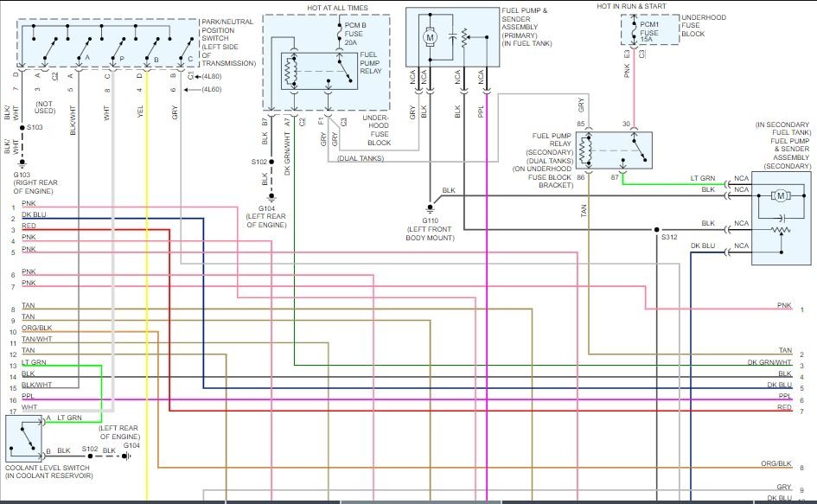
Task: Select the S103 splice dot
Action: pyautogui.click(x=23, y=127)
